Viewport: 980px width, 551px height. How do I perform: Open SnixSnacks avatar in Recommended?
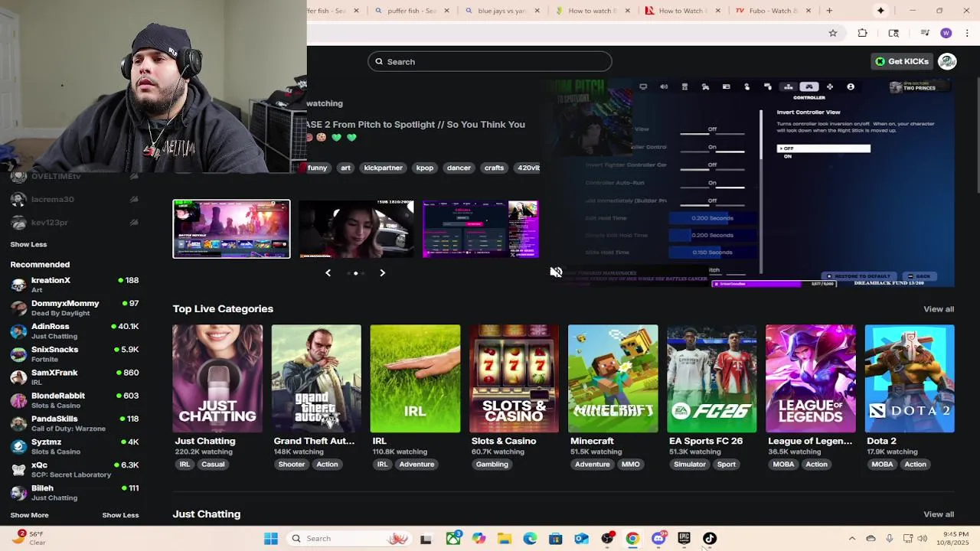click(x=18, y=354)
